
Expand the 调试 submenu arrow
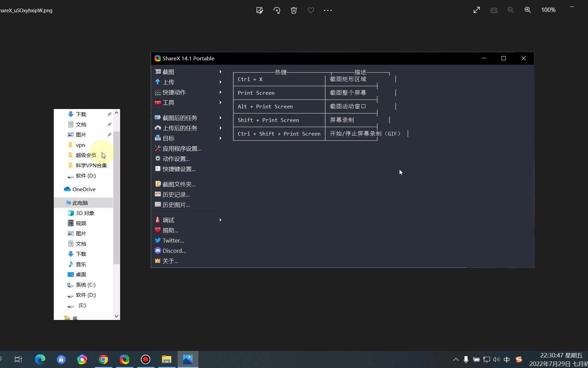(220, 220)
